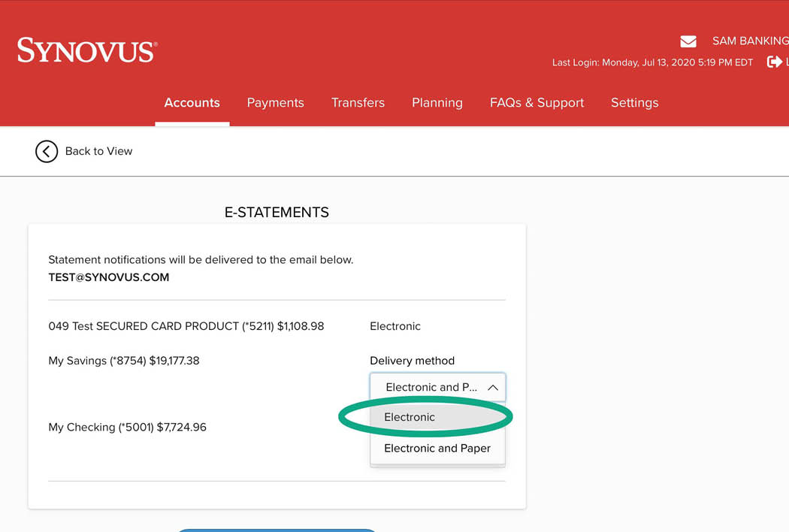
Task: Click the Synovus logo
Action: pos(87,50)
